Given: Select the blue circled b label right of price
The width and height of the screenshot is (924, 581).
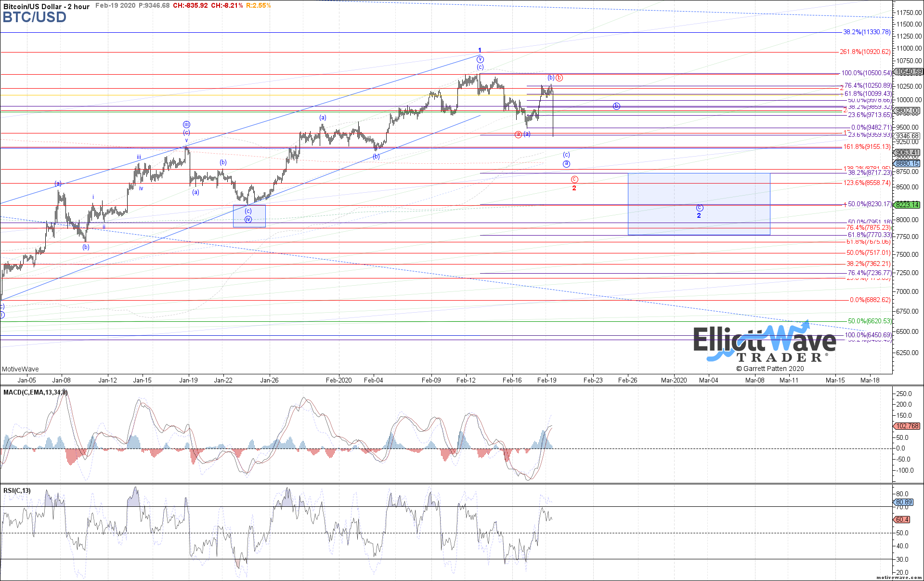Looking at the screenshot, I should pyautogui.click(x=616, y=106).
